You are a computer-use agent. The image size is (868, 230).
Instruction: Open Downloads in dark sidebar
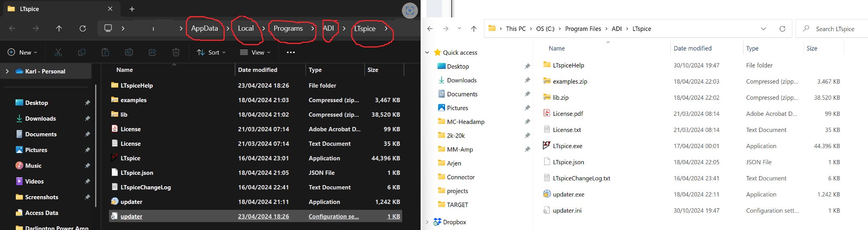pyautogui.click(x=40, y=118)
